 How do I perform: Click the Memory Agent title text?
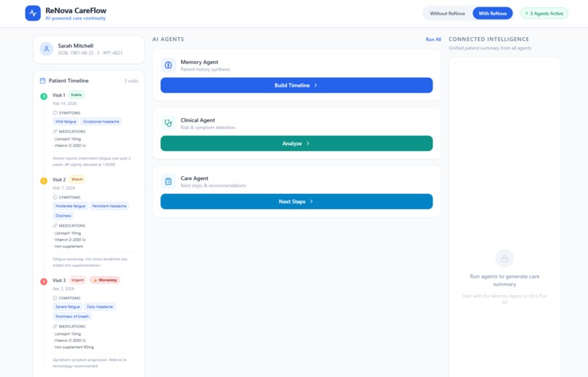point(199,62)
